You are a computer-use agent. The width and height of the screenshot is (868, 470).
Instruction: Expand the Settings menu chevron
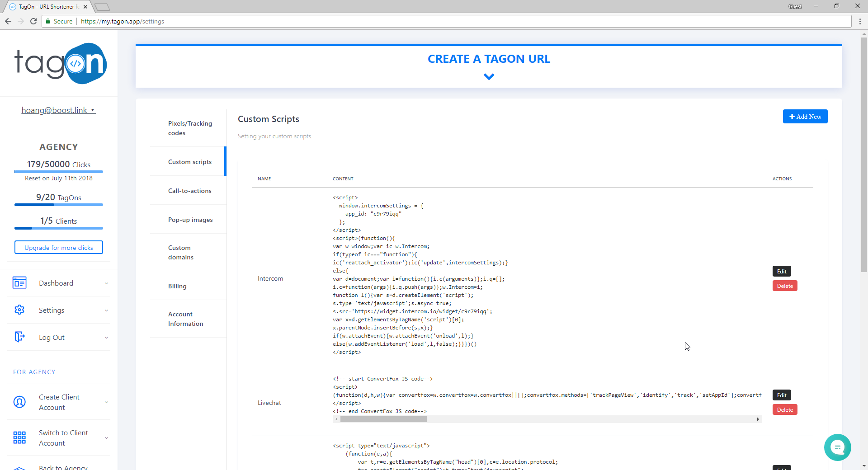pos(107,310)
